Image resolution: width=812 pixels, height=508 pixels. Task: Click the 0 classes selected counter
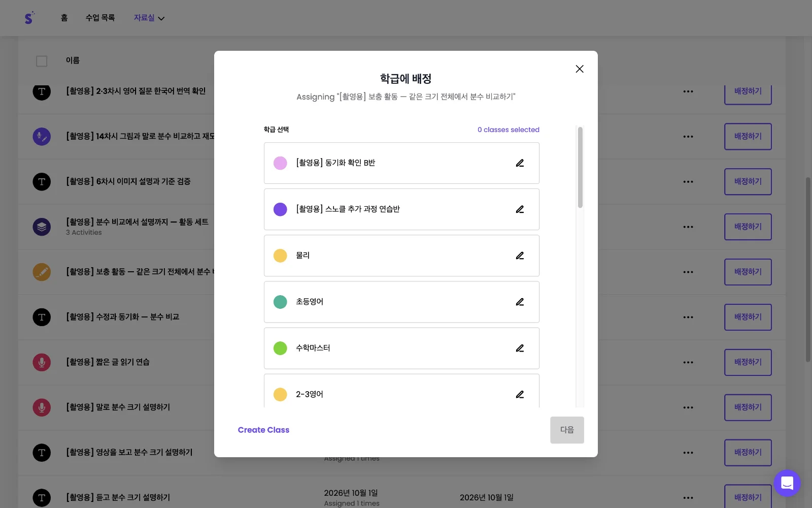click(x=508, y=130)
